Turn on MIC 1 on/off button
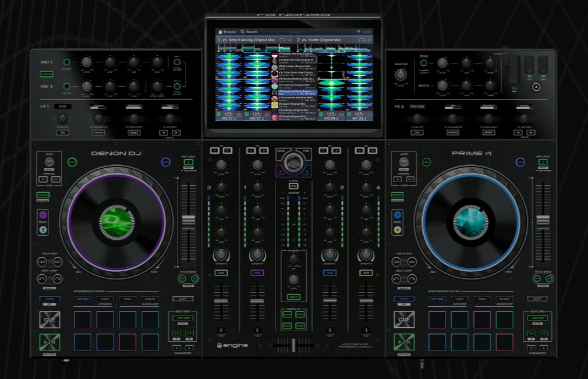Screen dimensions: 588x379 point(67,62)
